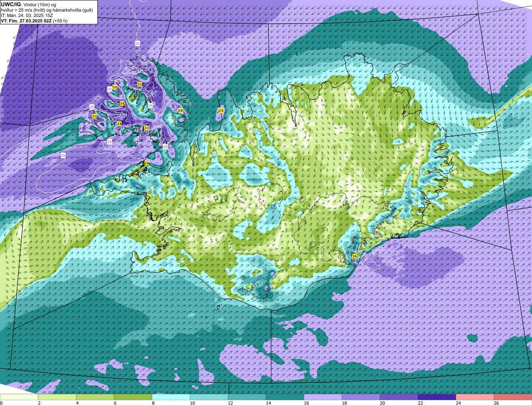Pick the 2–4 m/s color bar segment
Screen dimensions: 532x406
[x=57, y=397]
